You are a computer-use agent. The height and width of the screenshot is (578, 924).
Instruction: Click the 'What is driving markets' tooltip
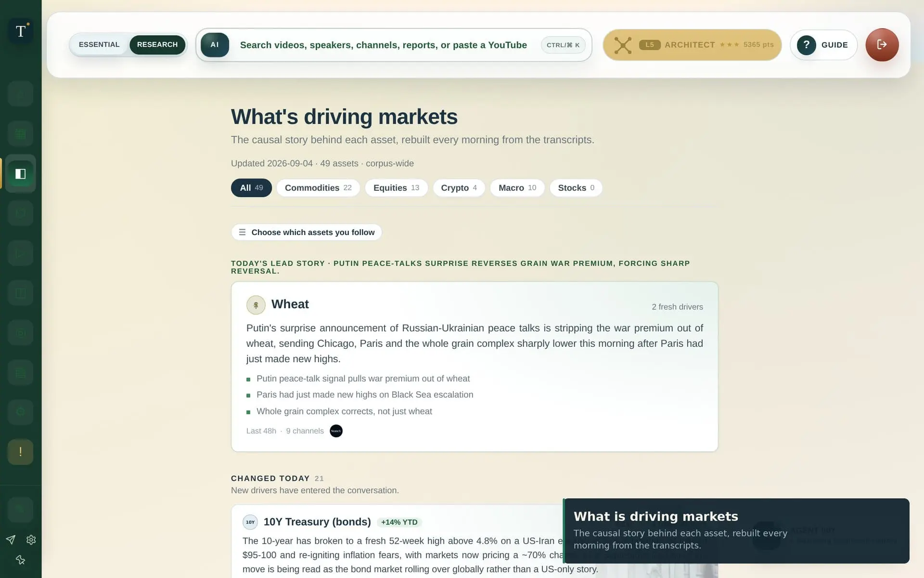tap(736, 531)
